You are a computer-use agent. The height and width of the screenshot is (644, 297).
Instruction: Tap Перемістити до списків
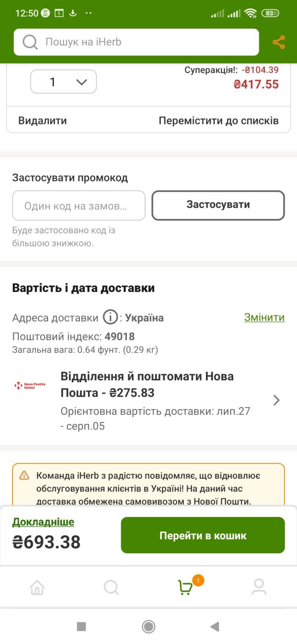click(219, 120)
